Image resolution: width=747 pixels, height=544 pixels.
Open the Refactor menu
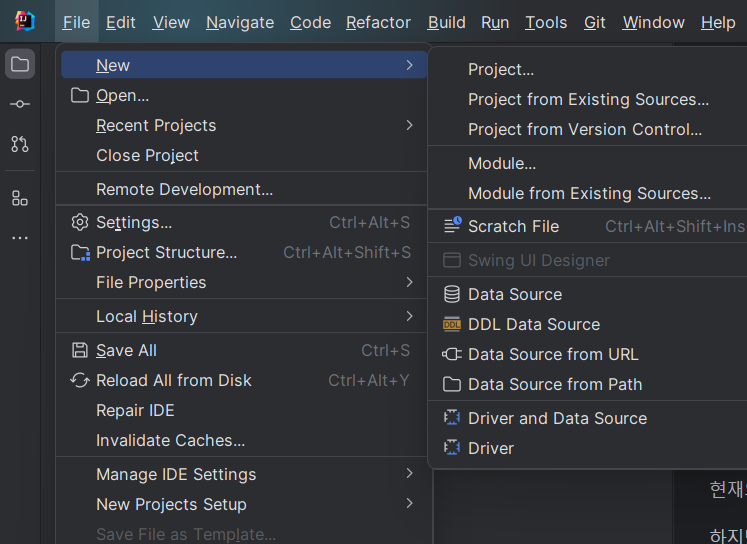[x=378, y=22]
